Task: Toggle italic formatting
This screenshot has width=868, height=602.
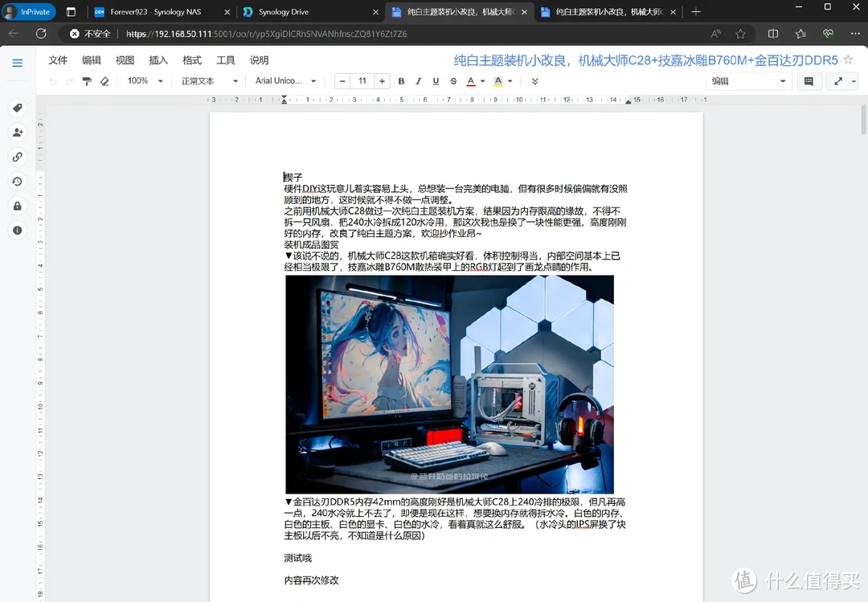Action: (x=416, y=80)
